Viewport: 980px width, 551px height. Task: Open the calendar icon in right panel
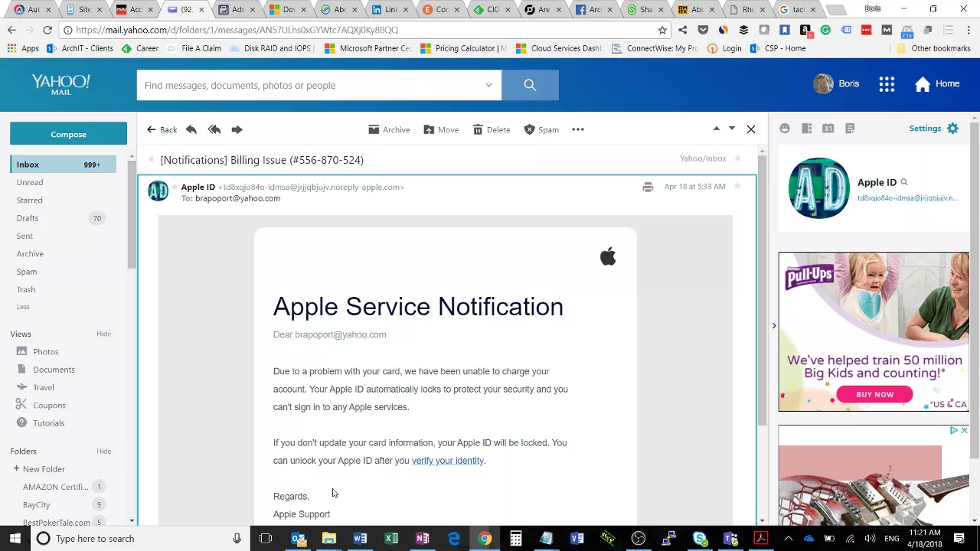pos(828,129)
